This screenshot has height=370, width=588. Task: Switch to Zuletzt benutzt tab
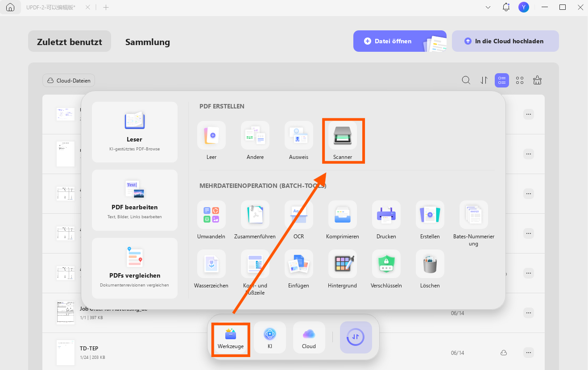click(70, 42)
